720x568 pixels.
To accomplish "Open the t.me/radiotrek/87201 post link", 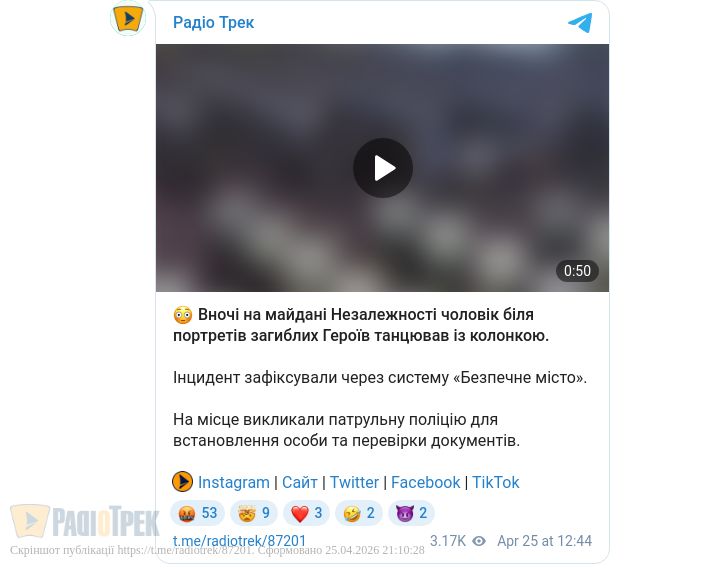I will tap(239, 540).
